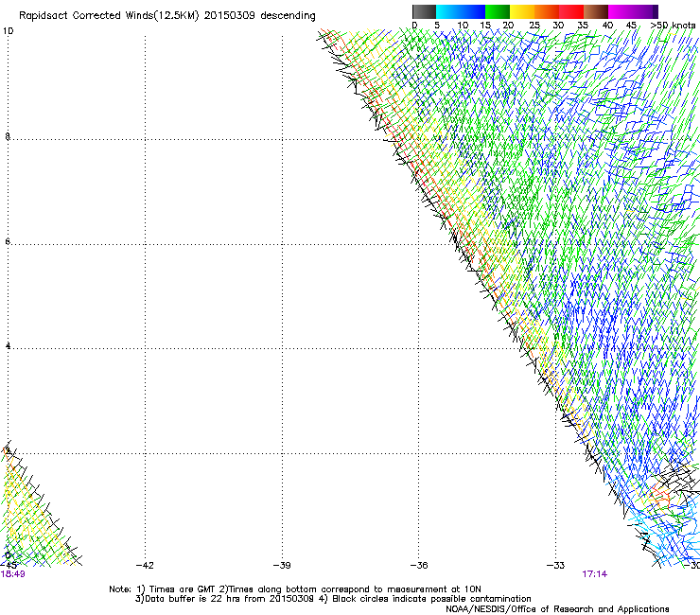The height and width of the screenshot is (615, 700).
Task: Click the gray 0-5 knots color swatch
Action: 424,11
